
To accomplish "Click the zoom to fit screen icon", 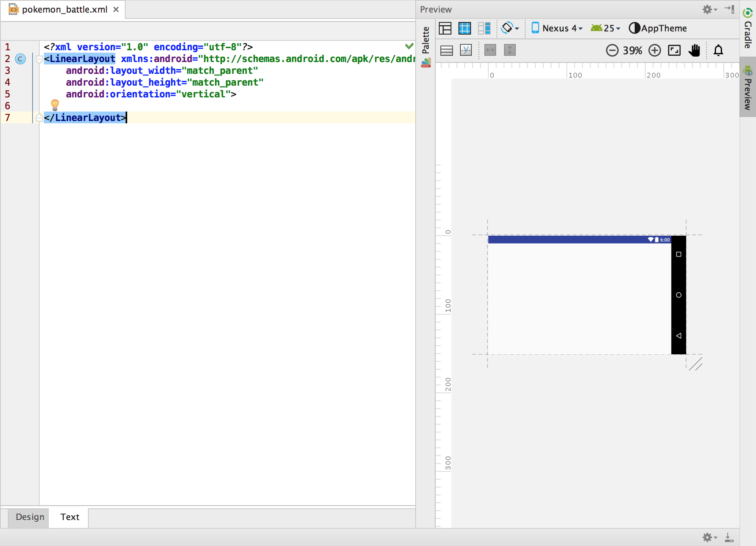I will coord(674,50).
